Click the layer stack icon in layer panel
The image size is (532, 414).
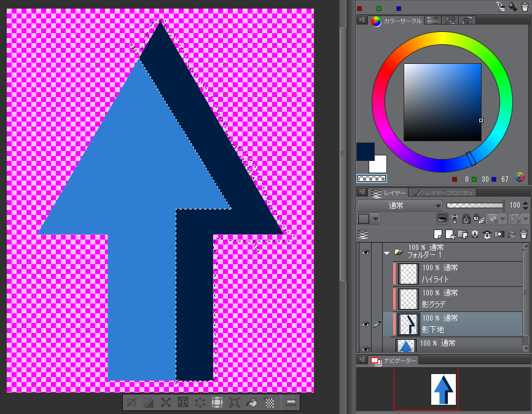tap(362, 234)
